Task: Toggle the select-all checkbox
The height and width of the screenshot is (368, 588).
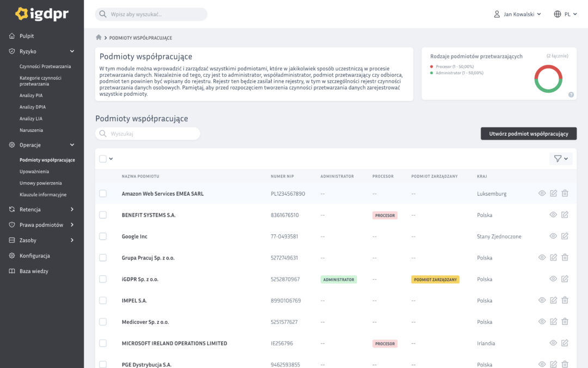Action: pos(103,159)
